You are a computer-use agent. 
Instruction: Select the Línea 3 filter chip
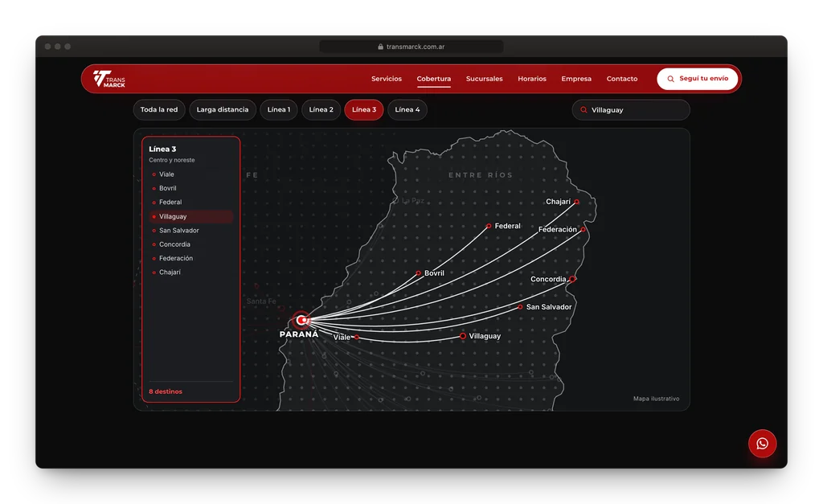tap(364, 110)
